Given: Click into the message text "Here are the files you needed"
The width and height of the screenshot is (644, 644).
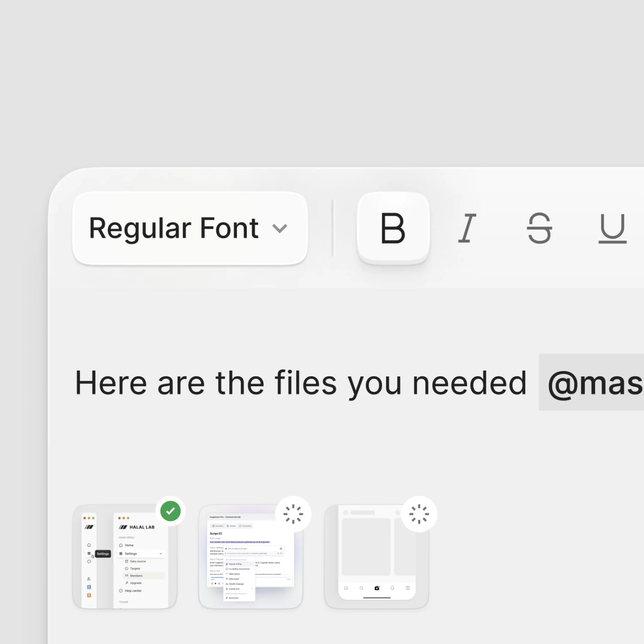Looking at the screenshot, I should coord(301,383).
